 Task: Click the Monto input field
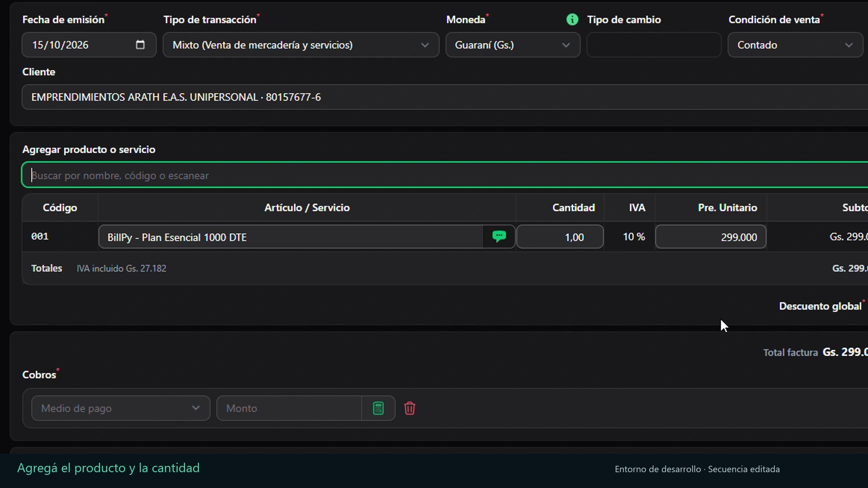coord(289,408)
